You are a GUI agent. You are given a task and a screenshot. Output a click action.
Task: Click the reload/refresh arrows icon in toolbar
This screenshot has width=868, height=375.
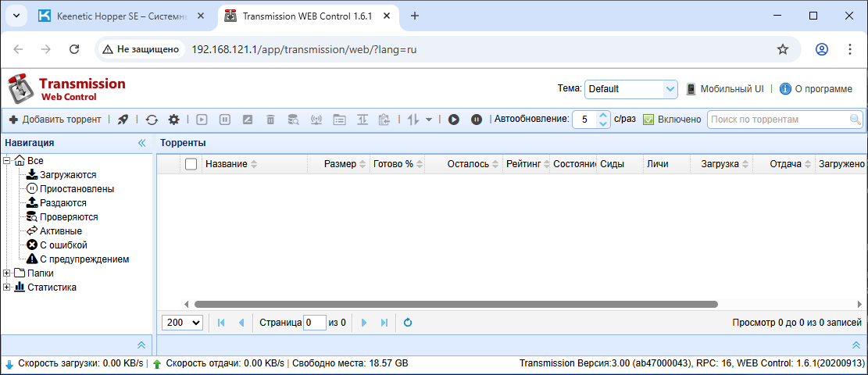click(x=152, y=120)
